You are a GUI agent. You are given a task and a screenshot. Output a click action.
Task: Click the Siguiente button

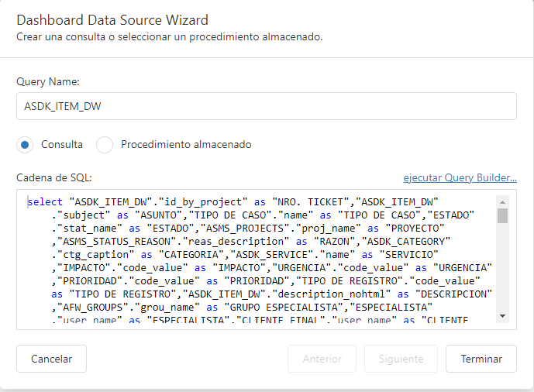tap(401, 359)
